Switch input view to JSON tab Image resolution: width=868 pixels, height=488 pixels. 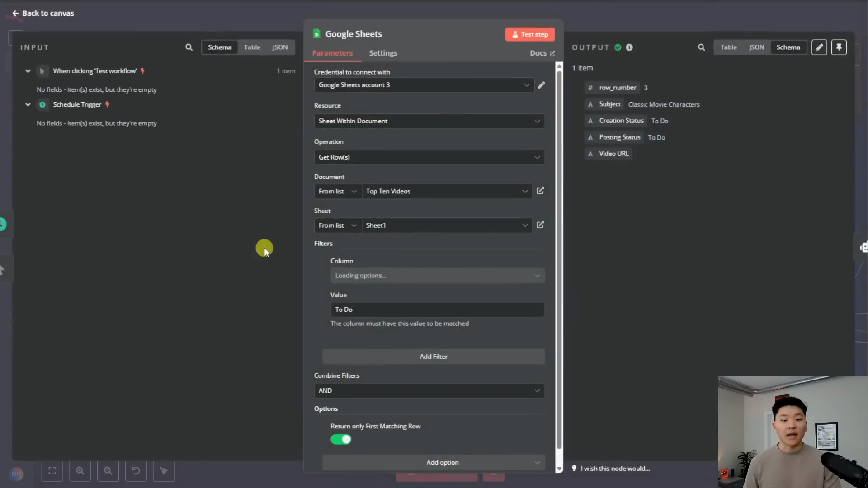click(x=280, y=47)
